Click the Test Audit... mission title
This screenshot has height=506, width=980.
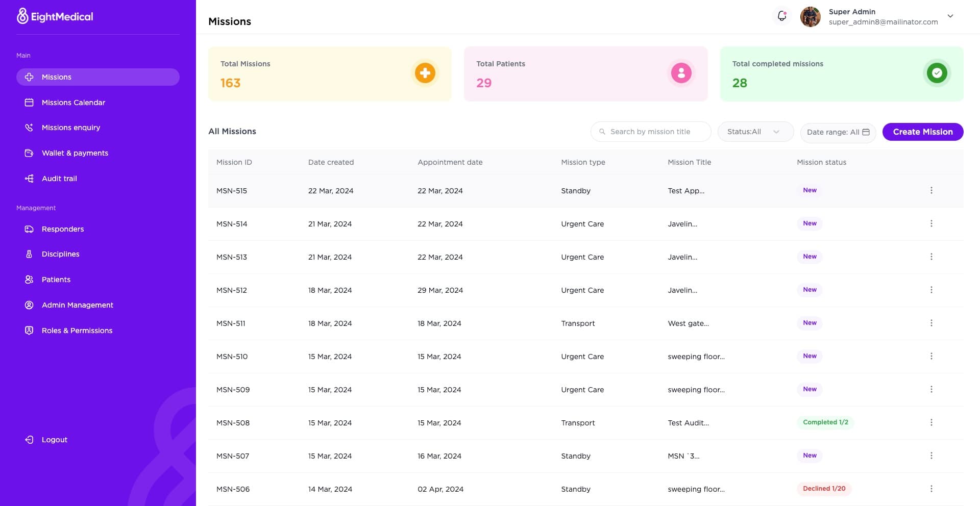(x=688, y=423)
